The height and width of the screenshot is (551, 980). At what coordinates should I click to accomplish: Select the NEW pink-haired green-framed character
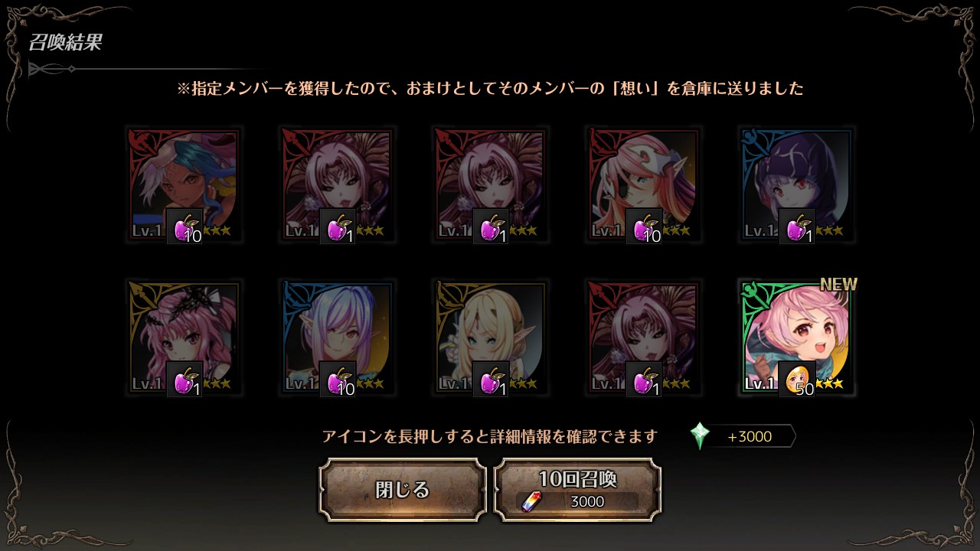click(x=796, y=337)
